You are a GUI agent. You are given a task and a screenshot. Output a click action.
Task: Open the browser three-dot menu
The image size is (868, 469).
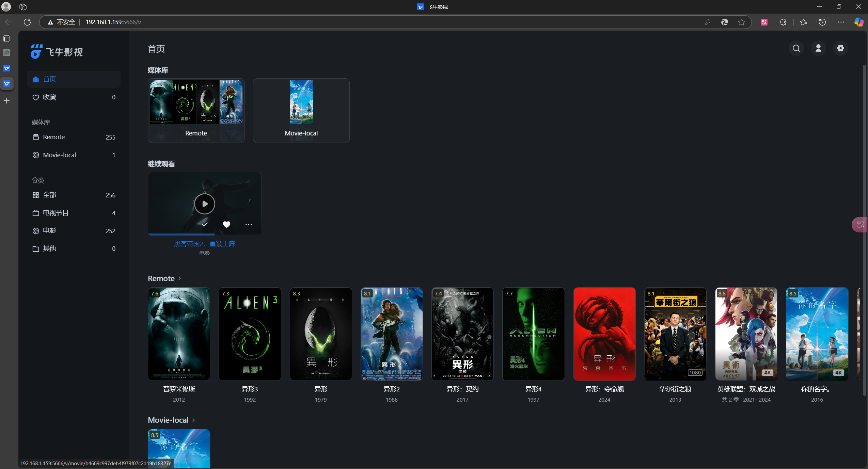[x=841, y=22]
